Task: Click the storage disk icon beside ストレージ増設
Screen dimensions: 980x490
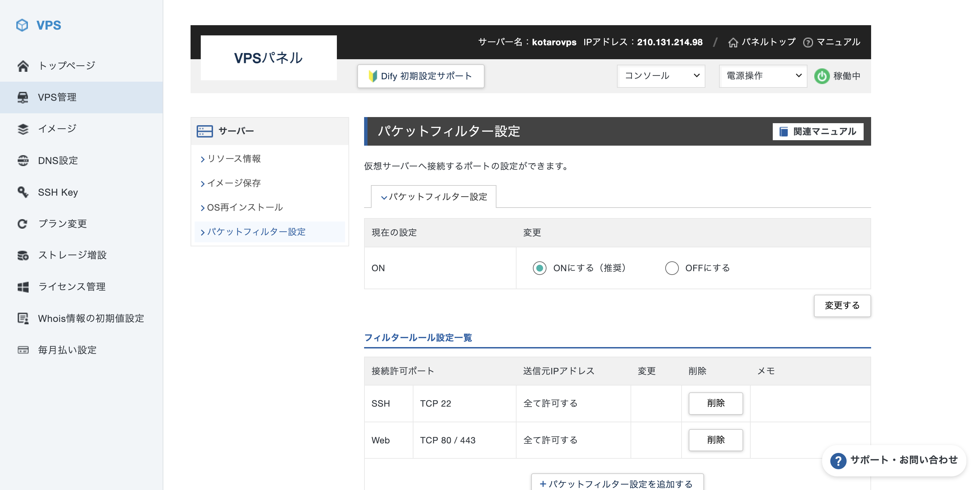Action: (x=23, y=255)
